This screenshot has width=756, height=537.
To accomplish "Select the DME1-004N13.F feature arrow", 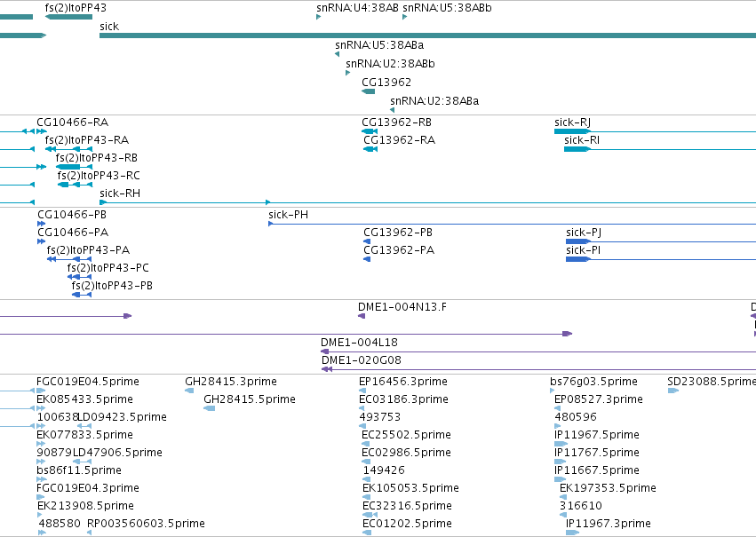I will pos(362,316).
